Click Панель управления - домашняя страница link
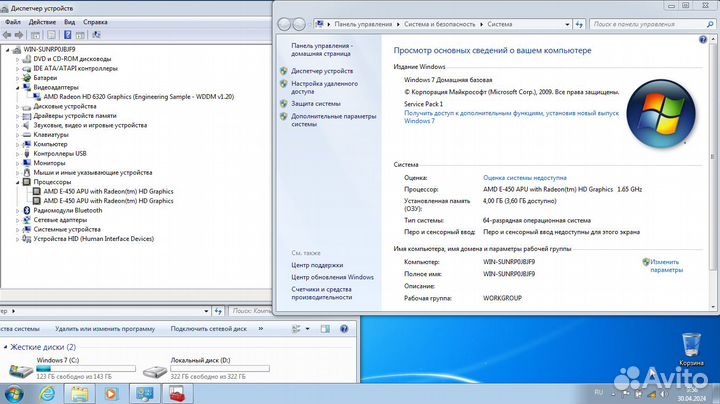 click(321, 50)
